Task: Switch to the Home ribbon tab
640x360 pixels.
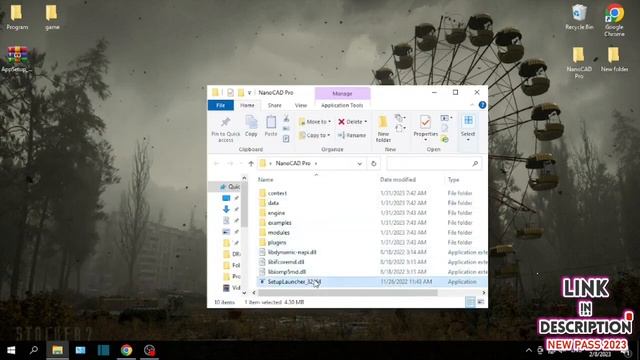Action: (247, 105)
